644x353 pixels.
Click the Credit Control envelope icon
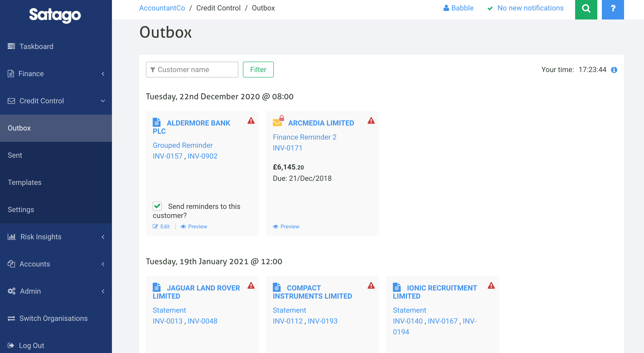pyautogui.click(x=11, y=101)
